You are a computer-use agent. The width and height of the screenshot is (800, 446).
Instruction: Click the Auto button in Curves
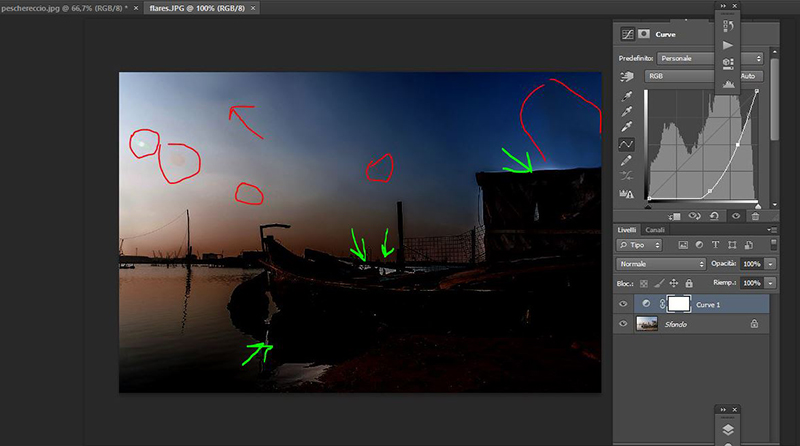coord(748,76)
